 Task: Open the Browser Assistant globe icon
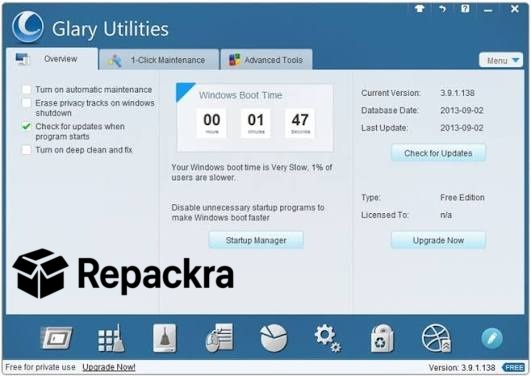coord(437,338)
